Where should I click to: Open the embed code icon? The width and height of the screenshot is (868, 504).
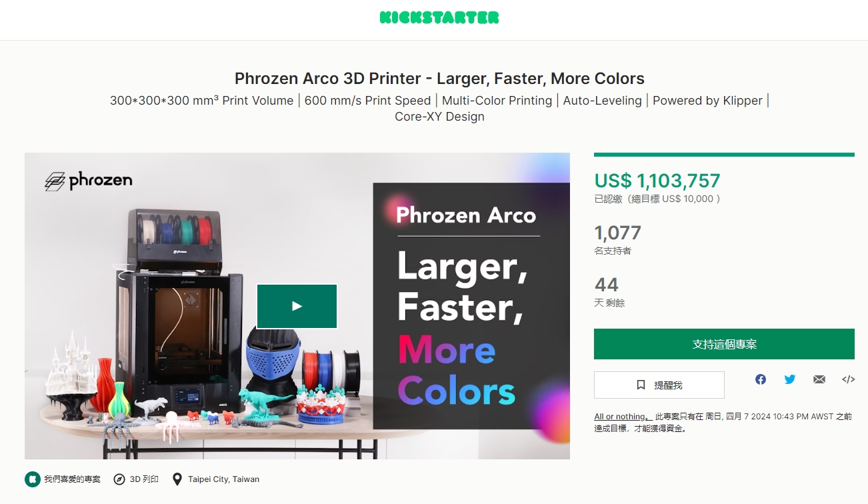[x=849, y=379]
